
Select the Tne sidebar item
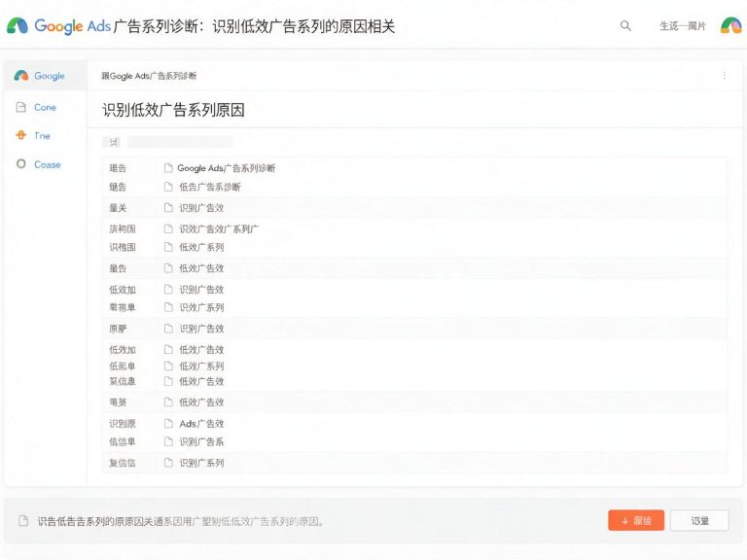pyautogui.click(x=42, y=136)
